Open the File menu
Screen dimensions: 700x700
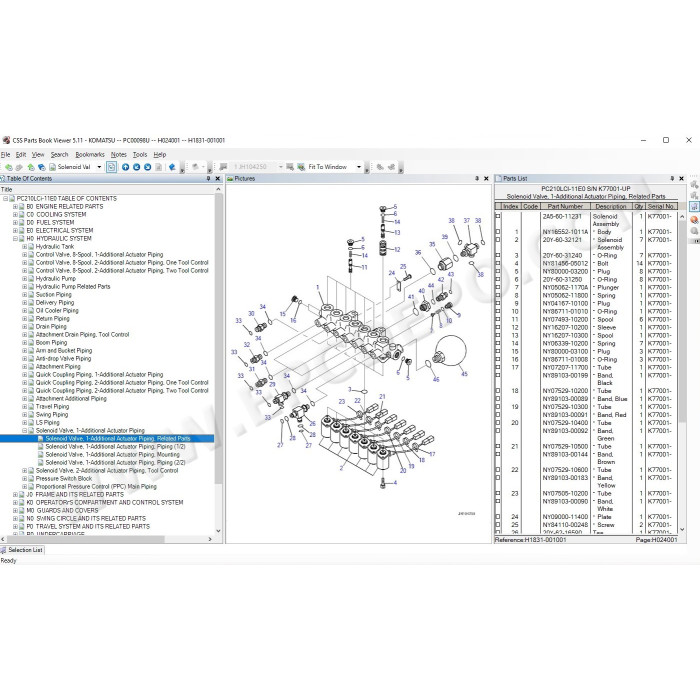point(5,154)
